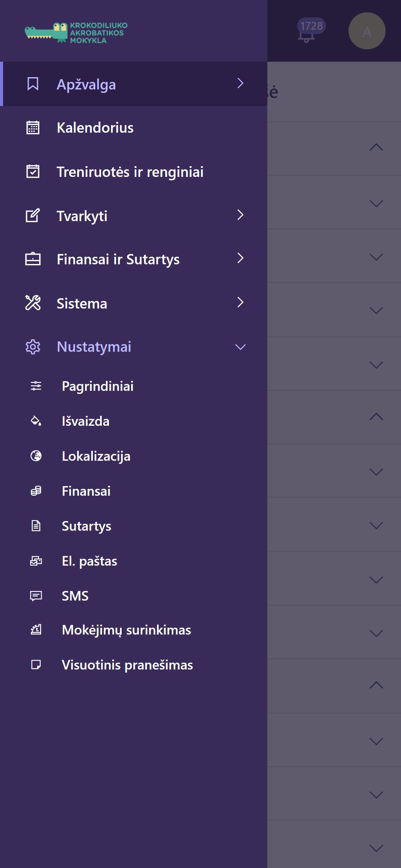Screen dimensions: 401x868
Task: Click the tools icon beside Sistema
Action: (33, 303)
